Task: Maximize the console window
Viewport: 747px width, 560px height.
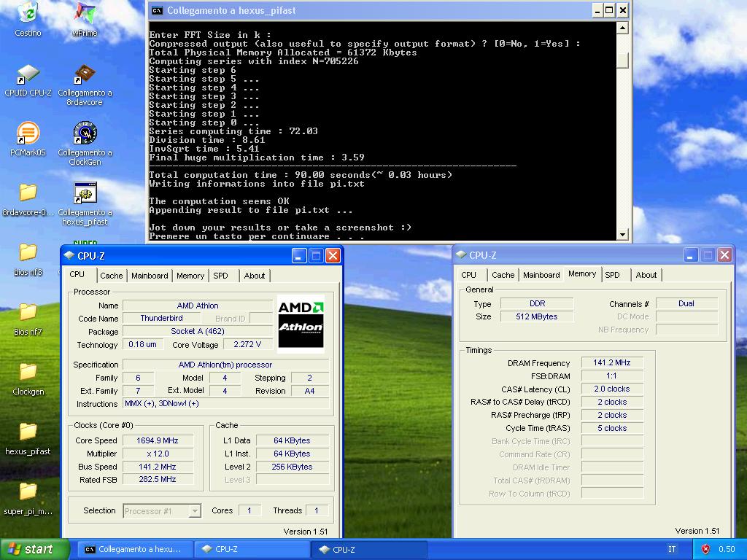Action: [609, 10]
